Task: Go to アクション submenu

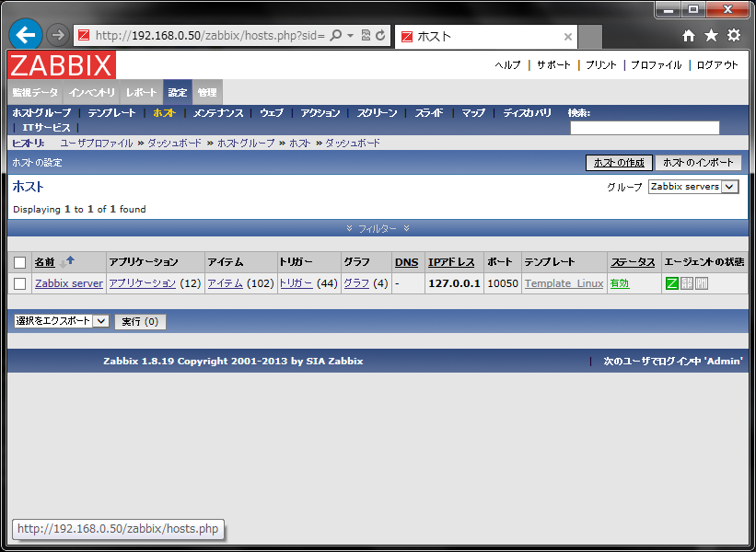Action: (x=320, y=113)
